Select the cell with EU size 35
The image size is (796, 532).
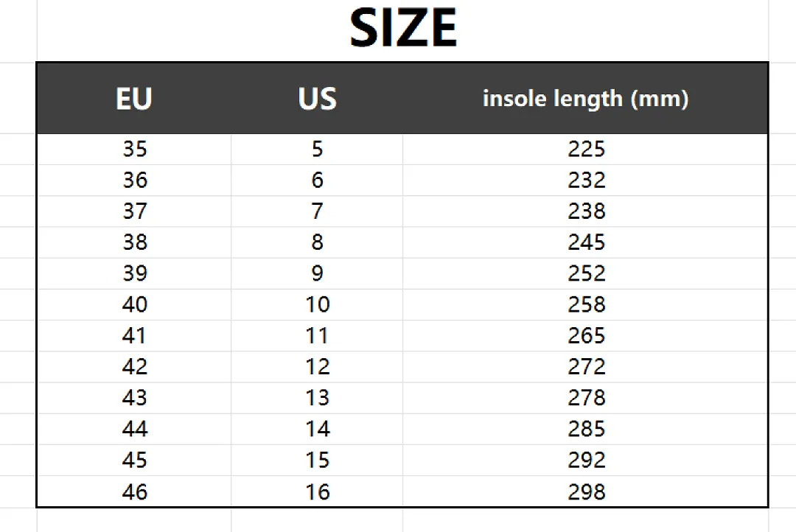click(x=135, y=150)
